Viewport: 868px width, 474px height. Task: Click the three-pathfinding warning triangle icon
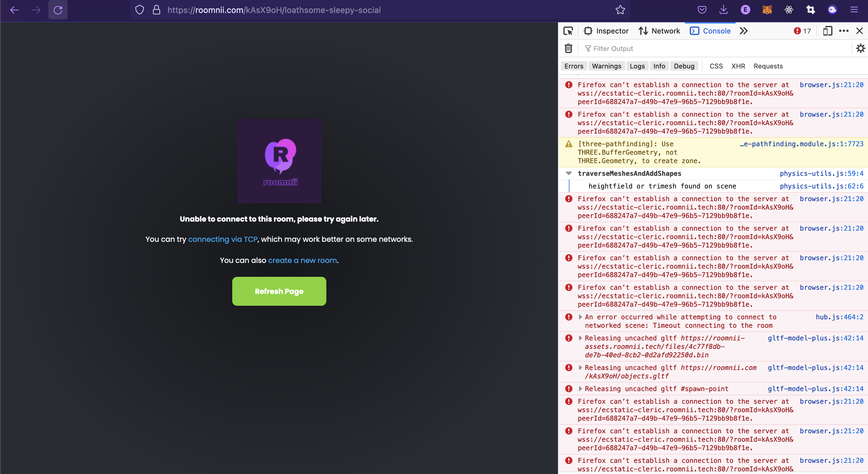tap(569, 144)
